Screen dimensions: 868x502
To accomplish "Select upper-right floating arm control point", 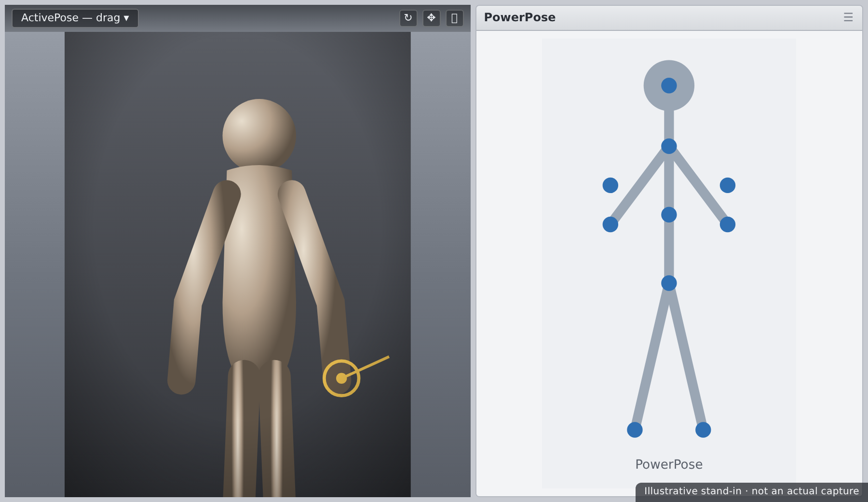I will coord(728,185).
